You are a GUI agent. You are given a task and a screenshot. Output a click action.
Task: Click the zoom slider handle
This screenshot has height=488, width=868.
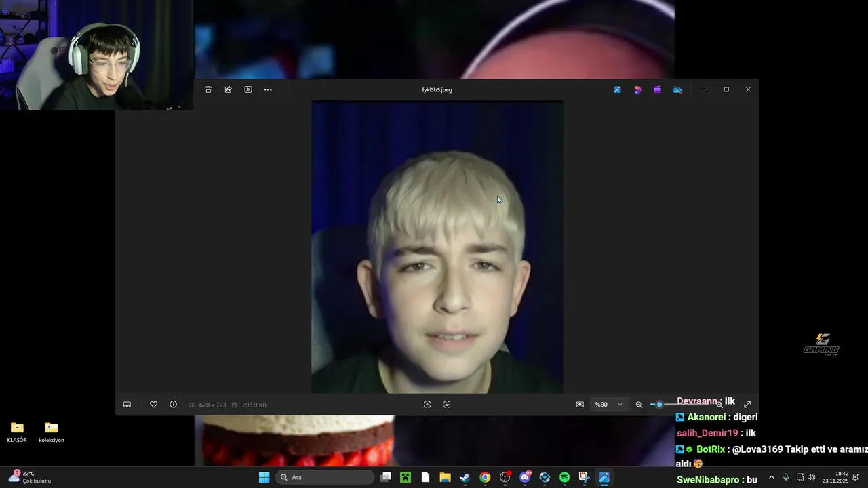tap(659, 405)
